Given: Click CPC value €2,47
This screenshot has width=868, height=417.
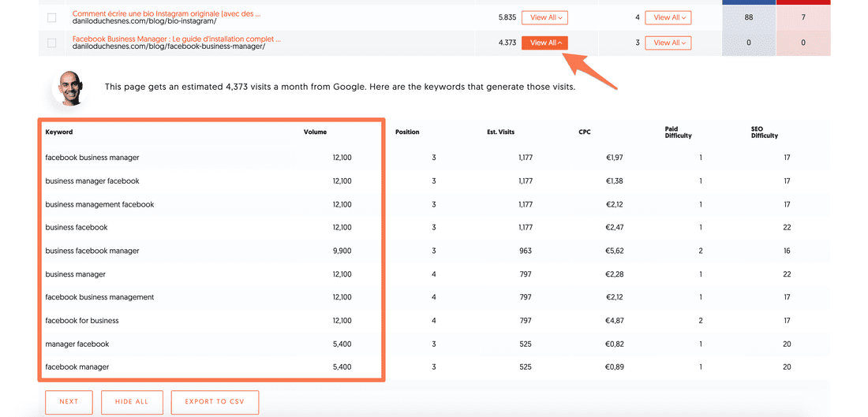Looking at the screenshot, I should point(615,227).
